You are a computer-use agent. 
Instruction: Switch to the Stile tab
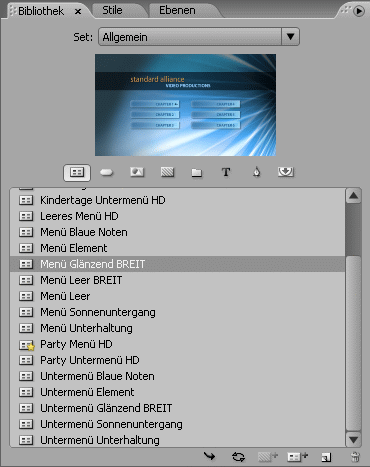click(112, 10)
